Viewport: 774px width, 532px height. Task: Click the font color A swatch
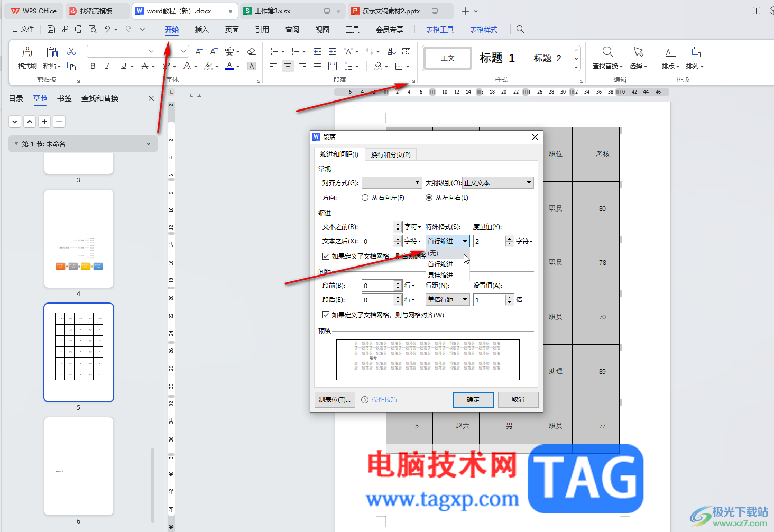229,66
